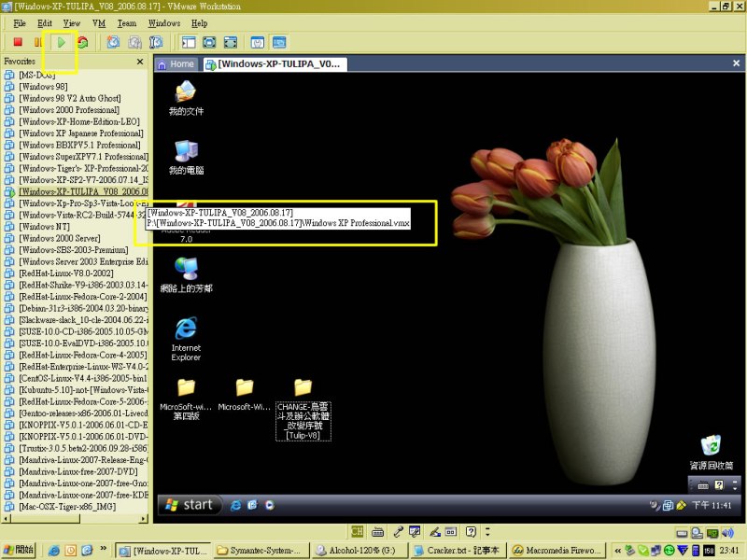Image resolution: width=747 pixels, height=560 pixels.
Task: Open Network Neighborhood icon on guest desktop
Action: [186, 275]
